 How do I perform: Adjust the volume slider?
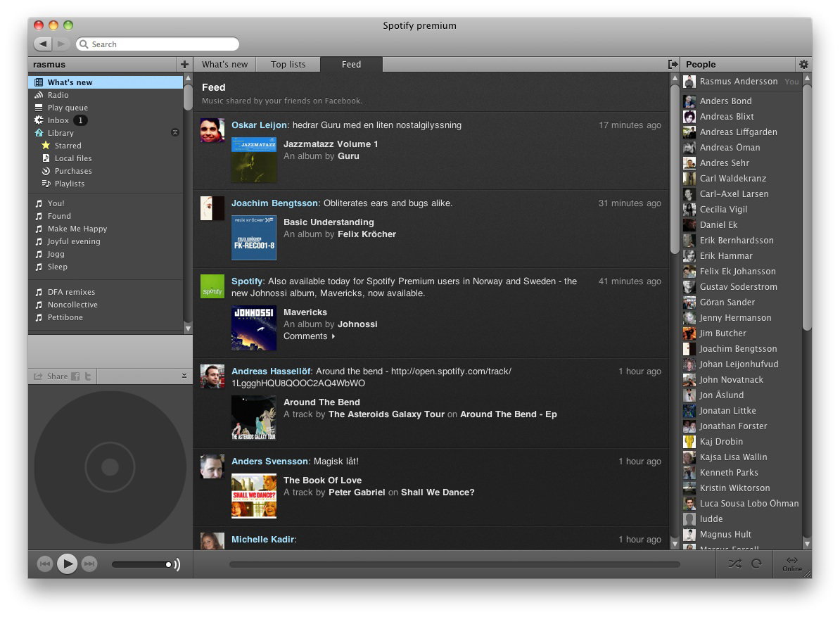142,564
